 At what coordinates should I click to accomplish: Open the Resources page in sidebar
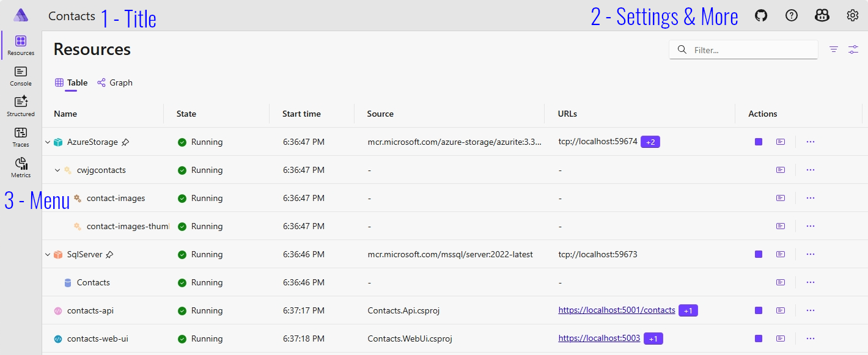point(21,46)
